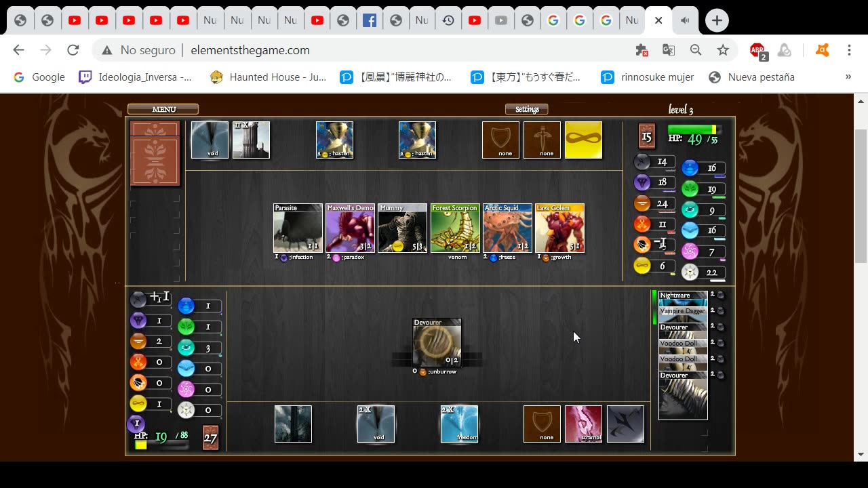Activate your 2x freedom permanent
The image size is (868, 488).
point(459,424)
